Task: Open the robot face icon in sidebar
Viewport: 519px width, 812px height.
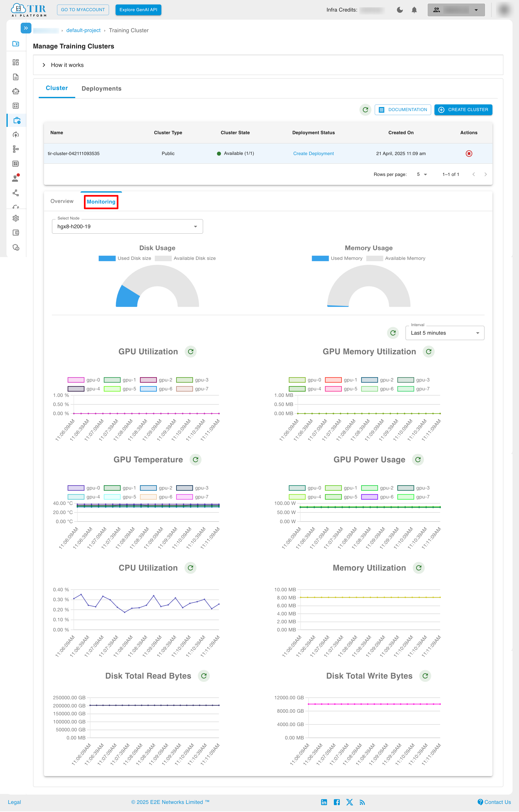Action: (16, 91)
